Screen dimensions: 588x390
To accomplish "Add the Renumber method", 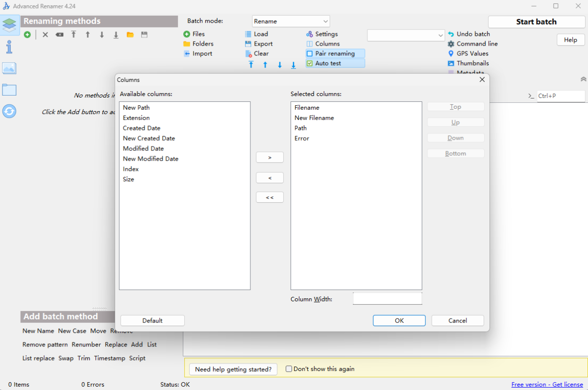I will tap(86, 344).
